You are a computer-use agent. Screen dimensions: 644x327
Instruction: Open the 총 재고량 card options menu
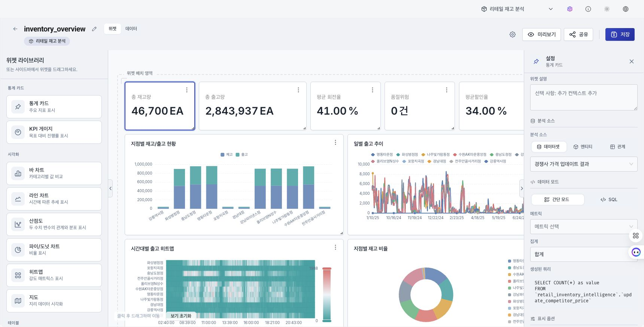pyautogui.click(x=187, y=90)
